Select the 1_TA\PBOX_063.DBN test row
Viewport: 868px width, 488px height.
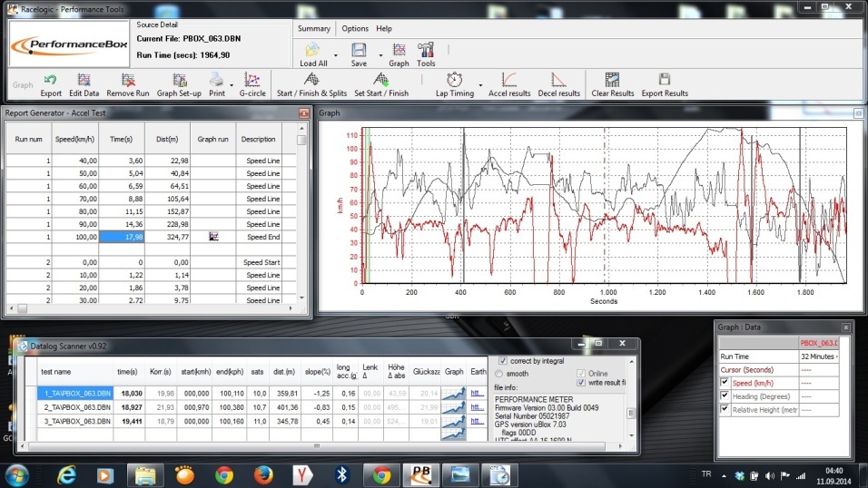[x=75, y=394]
